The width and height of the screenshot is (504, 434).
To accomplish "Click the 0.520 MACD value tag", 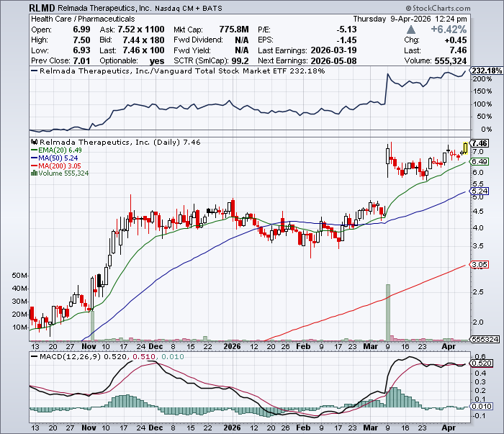I will point(482,363).
